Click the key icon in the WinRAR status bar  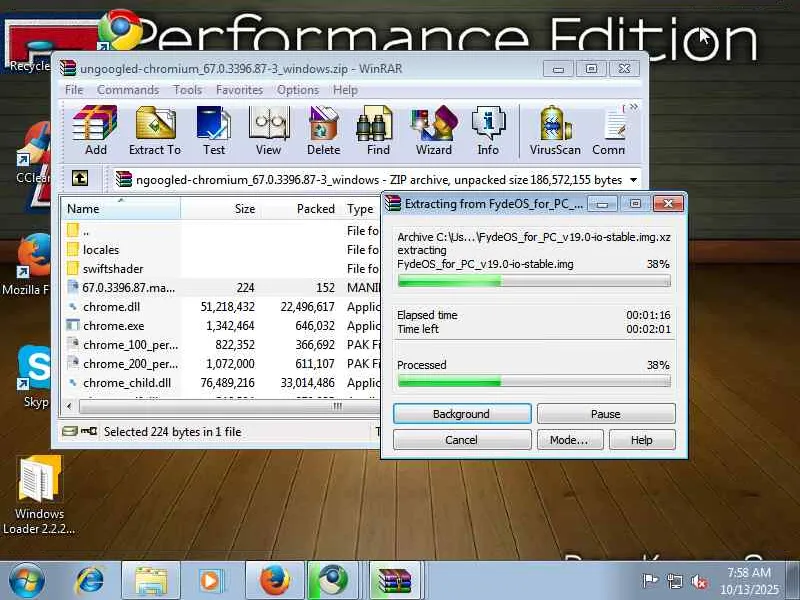pos(89,432)
